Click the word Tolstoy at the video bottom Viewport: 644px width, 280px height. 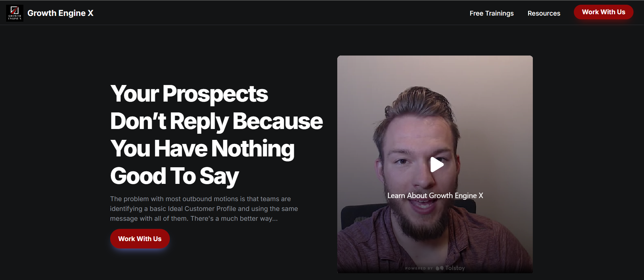tap(455, 268)
